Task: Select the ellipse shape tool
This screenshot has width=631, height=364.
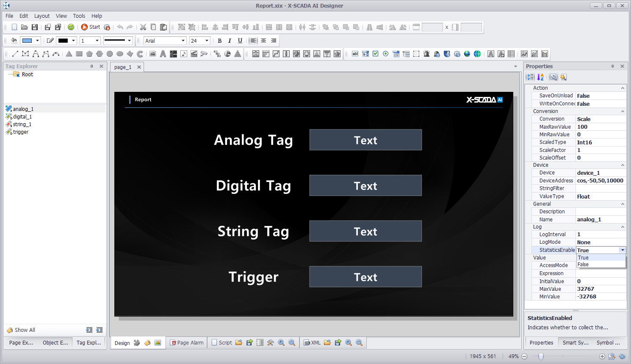Action: tap(120, 54)
